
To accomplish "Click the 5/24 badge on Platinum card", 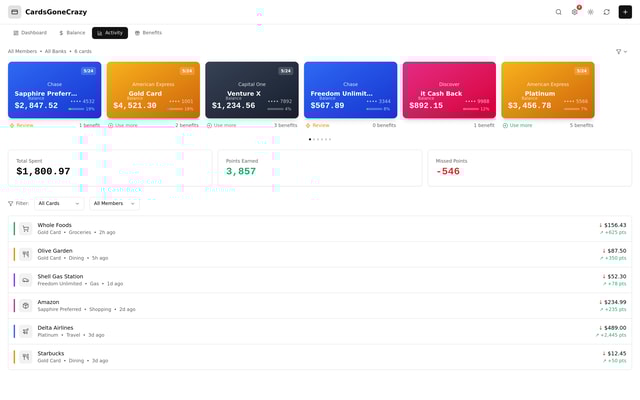I will pyautogui.click(x=582, y=71).
